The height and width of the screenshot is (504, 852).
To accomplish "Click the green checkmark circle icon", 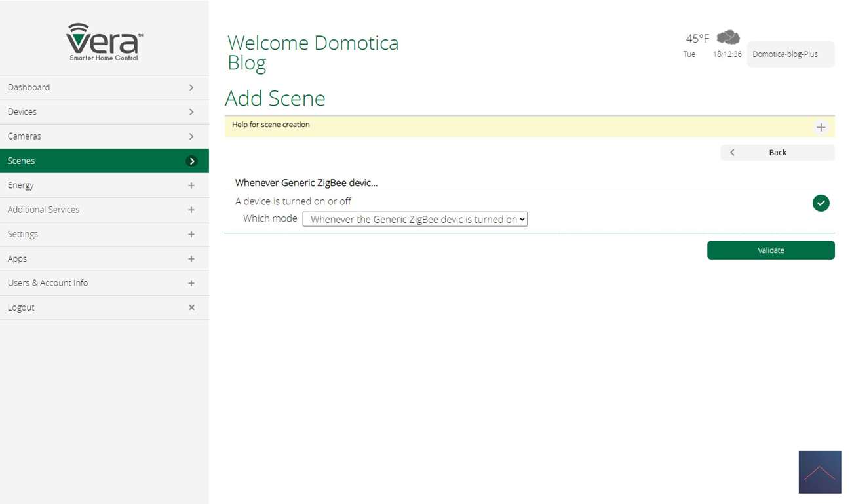I will point(821,203).
